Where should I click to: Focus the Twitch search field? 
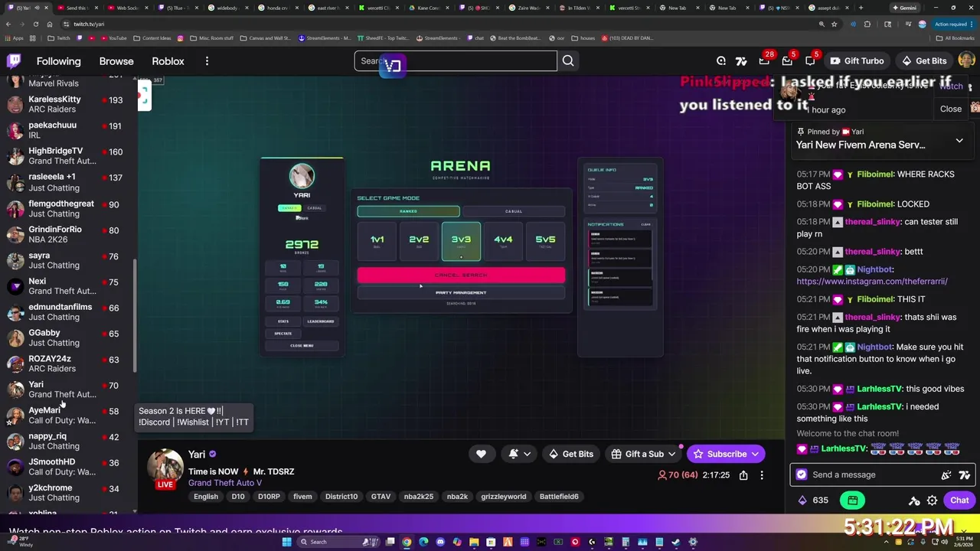(456, 61)
